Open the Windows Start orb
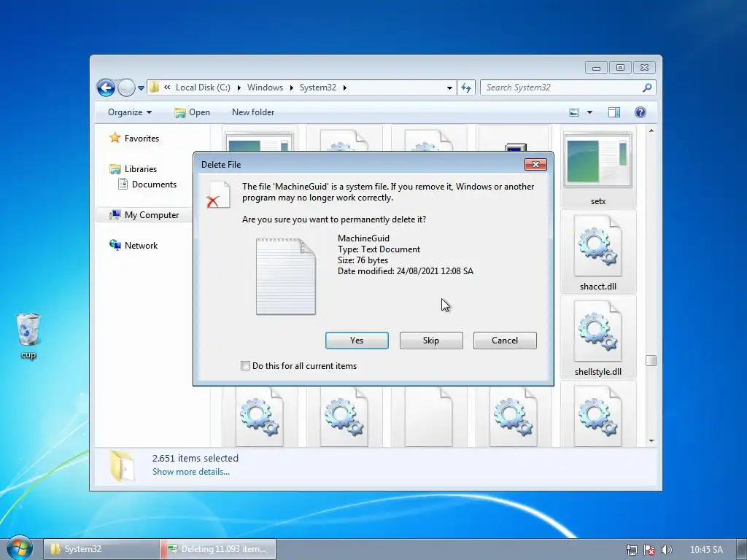The image size is (747, 560). pos(20,548)
